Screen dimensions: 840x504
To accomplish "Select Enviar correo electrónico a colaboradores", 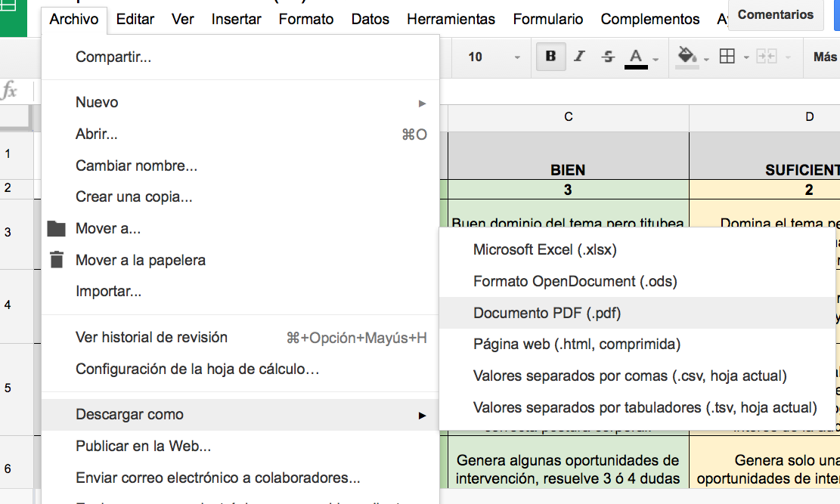I will [x=240, y=478].
